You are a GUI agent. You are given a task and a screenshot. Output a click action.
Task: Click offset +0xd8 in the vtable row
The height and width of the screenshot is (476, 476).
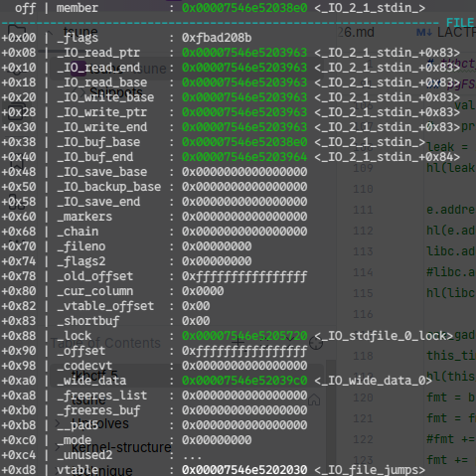tap(19, 470)
